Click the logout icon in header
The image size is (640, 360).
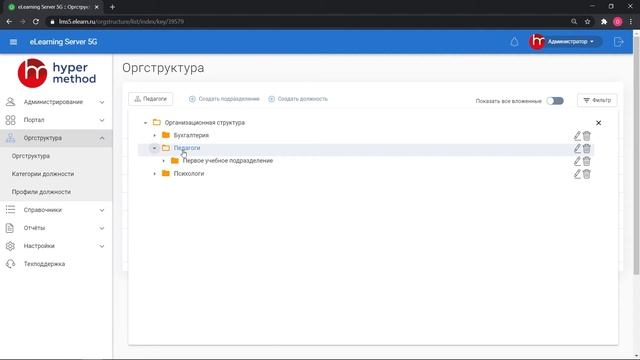(x=618, y=42)
